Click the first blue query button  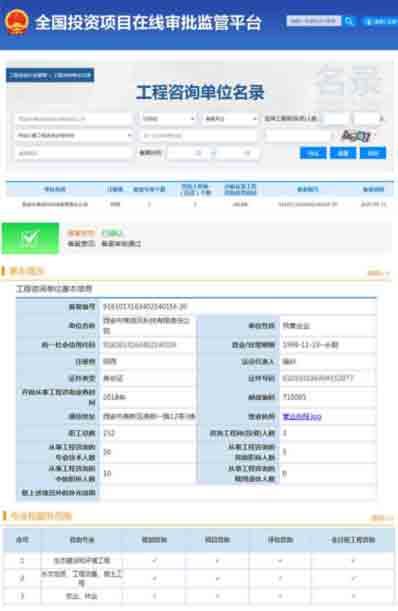pos(313,153)
